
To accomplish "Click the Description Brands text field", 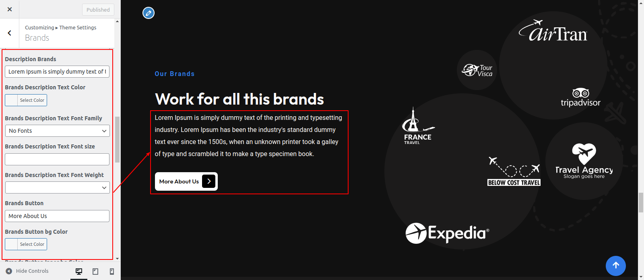I will tap(57, 72).
